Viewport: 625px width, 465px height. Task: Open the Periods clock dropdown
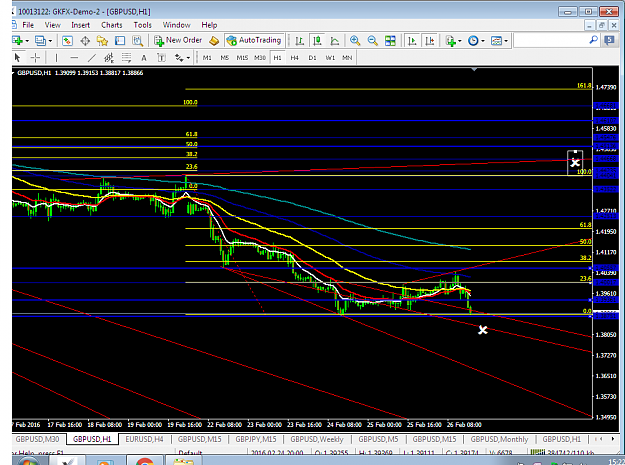(x=476, y=41)
